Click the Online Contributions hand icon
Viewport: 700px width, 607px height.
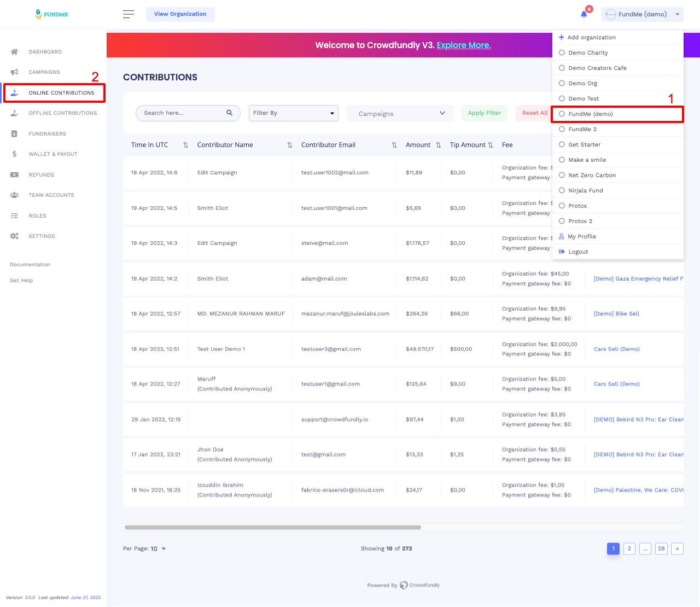[15, 93]
